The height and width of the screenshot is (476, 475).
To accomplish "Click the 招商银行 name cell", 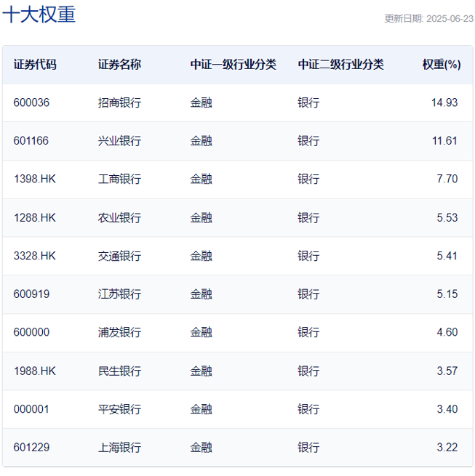I will pyautogui.click(x=119, y=102).
